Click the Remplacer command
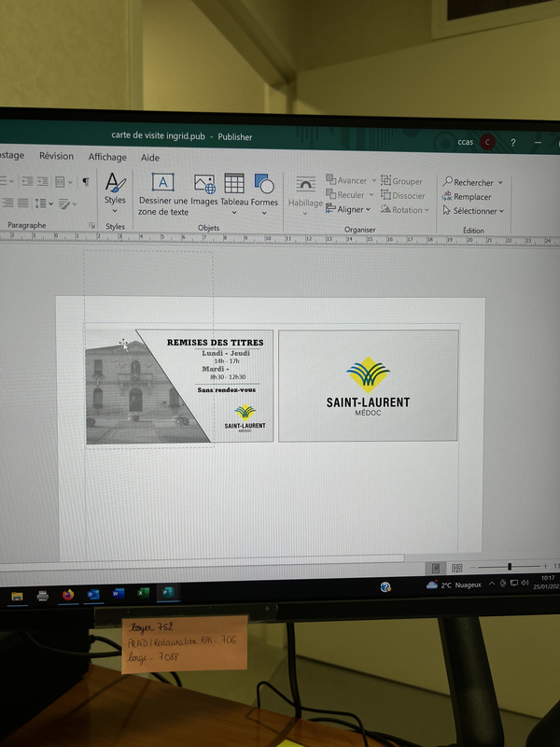The width and height of the screenshot is (560, 747). pyautogui.click(x=467, y=196)
